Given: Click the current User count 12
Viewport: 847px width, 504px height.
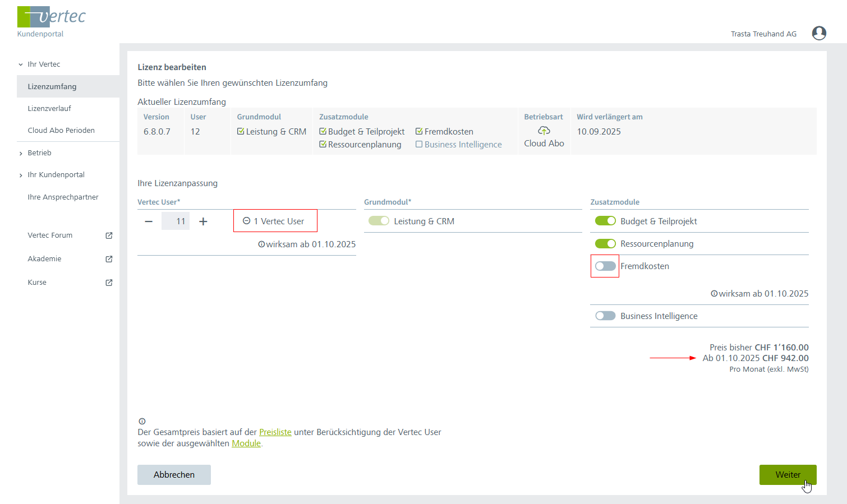Looking at the screenshot, I should click(x=195, y=132).
